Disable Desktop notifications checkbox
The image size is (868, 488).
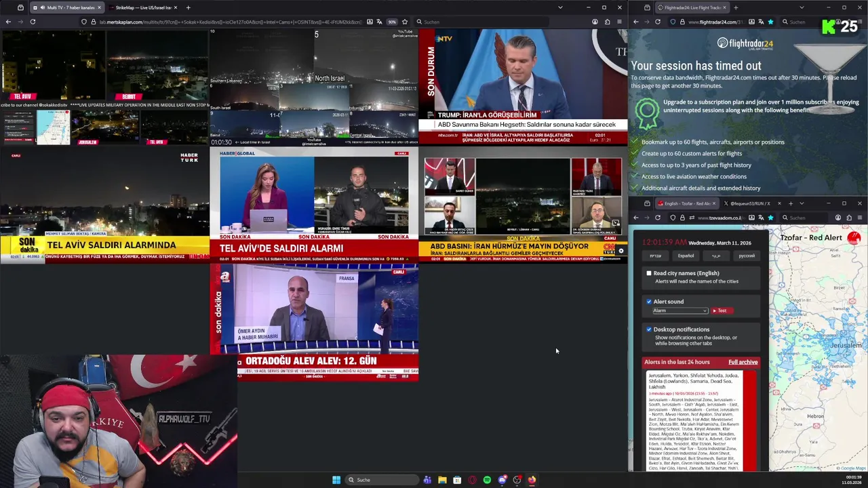tap(649, 329)
